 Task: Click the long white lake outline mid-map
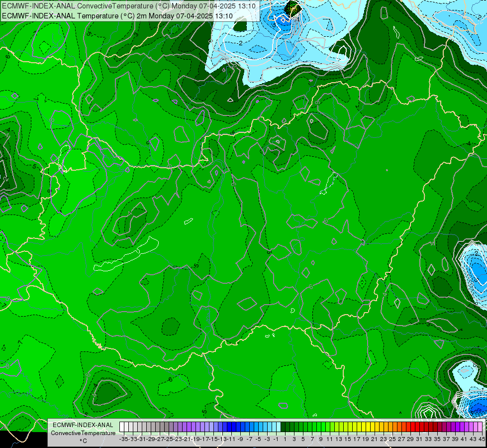click(126, 255)
